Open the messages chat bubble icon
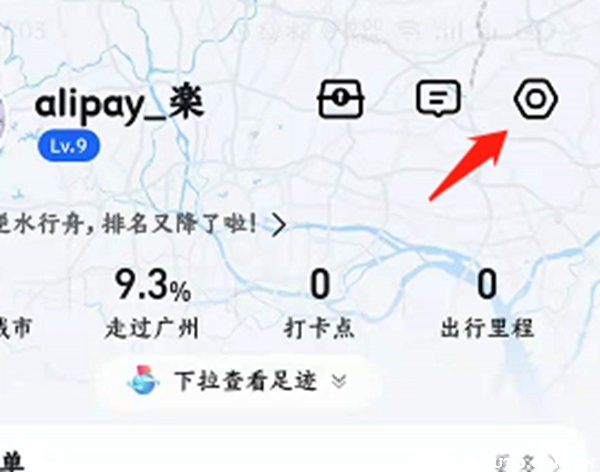Screen dimensions: 600x472 tap(439, 98)
